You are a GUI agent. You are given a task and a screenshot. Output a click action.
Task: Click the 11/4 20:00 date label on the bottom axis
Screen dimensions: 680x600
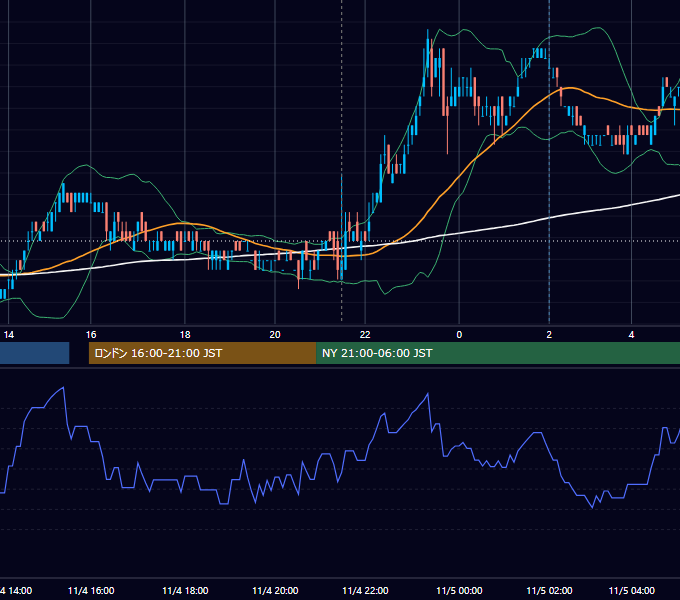click(x=275, y=591)
